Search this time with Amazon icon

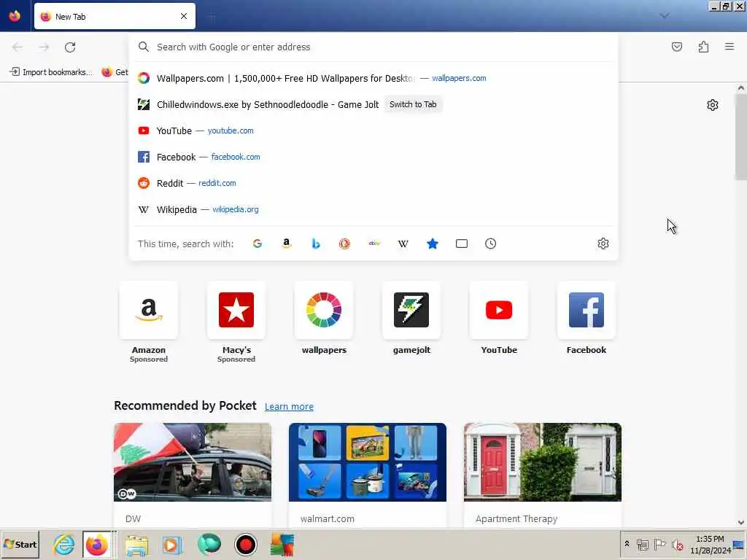click(286, 244)
